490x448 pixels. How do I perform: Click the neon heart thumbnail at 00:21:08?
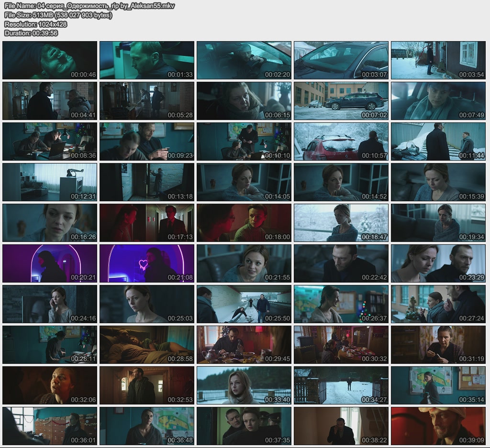(x=147, y=263)
